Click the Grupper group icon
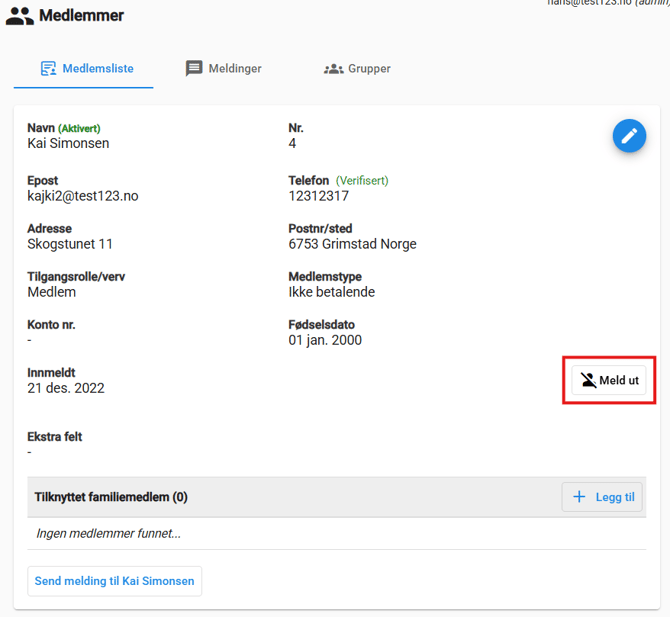 [x=333, y=69]
